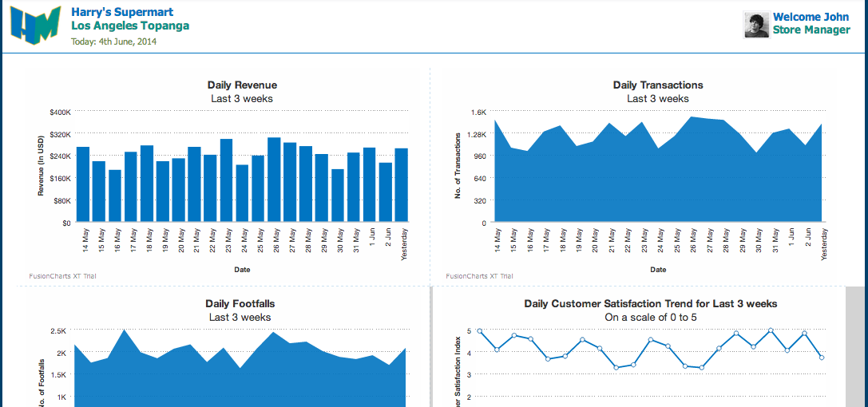Open FusionCharts XT Trial link under Daily Revenue
Viewport: 868px width, 407px height.
pyautogui.click(x=63, y=276)
